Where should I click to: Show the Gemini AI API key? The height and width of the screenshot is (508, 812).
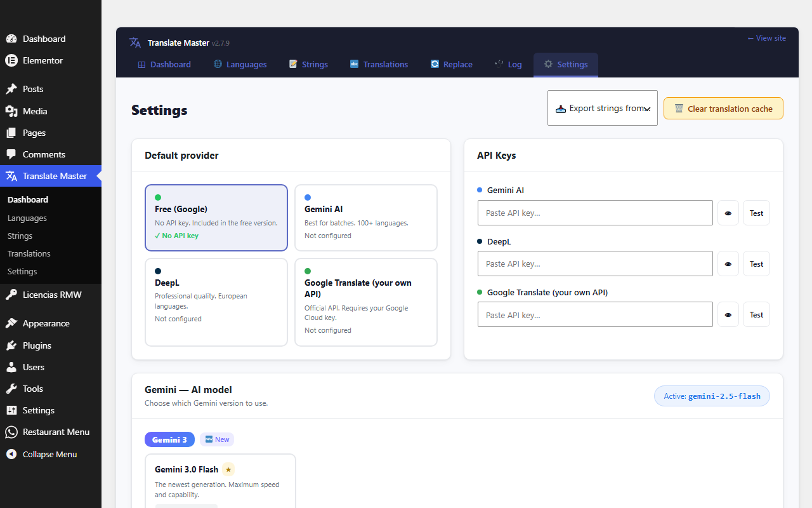pyautogui.click(x=728, y=213)
